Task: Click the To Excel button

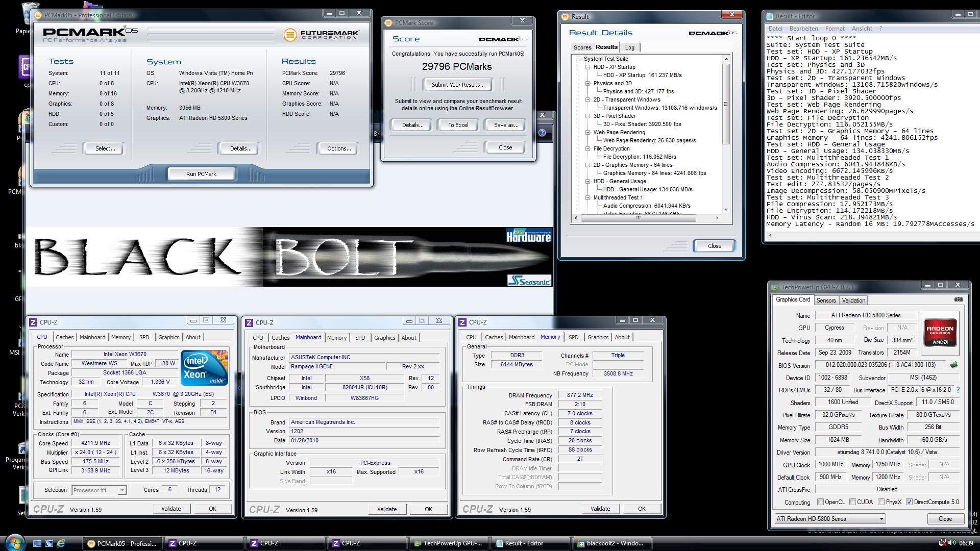Action: click(458, 125)
